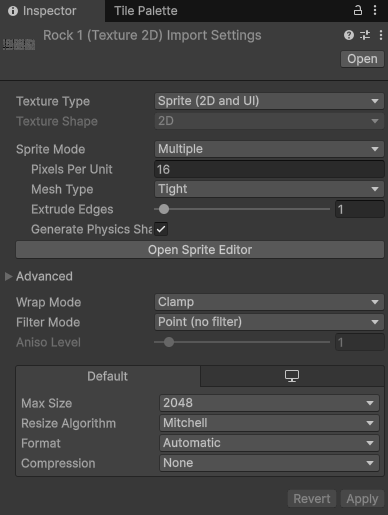This screenshot has width=388, height=515.
Task: Select the standalone monitor platform tab
Action: 292,376
